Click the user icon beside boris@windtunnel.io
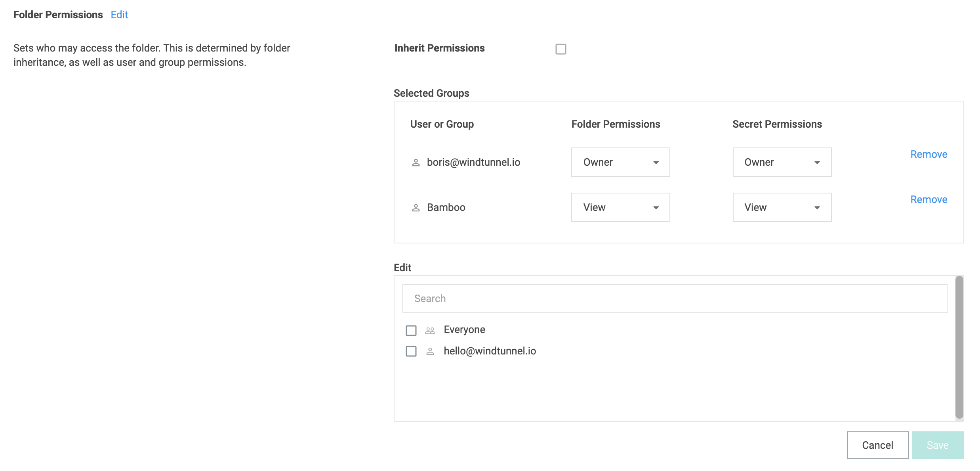The width and height of the screenshot is (980, 471). pos(416,163)
